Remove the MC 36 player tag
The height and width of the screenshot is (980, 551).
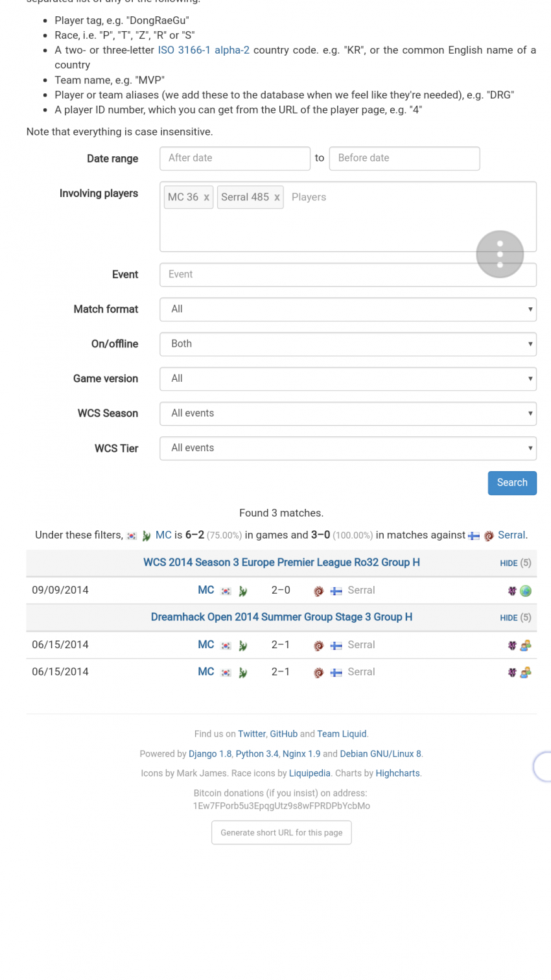point(206,198)
